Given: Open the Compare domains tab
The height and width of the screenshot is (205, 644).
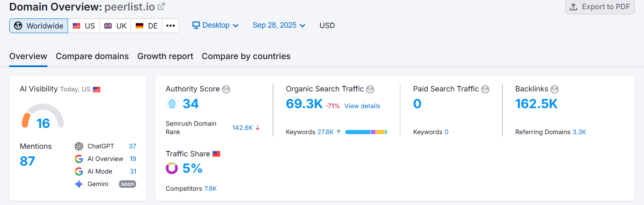Looking at the screenshot, I should 92,56.
